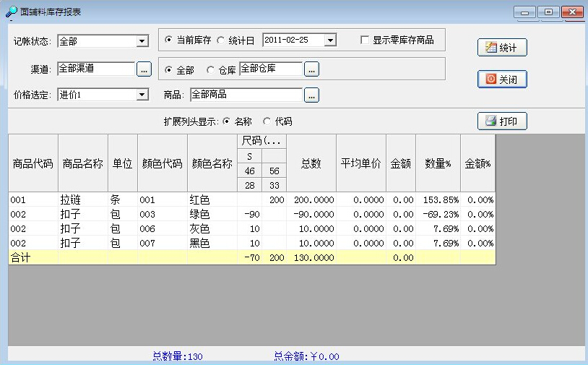Open product browse button next to 全部商品

pyautogui.click(x=311, y=95)
